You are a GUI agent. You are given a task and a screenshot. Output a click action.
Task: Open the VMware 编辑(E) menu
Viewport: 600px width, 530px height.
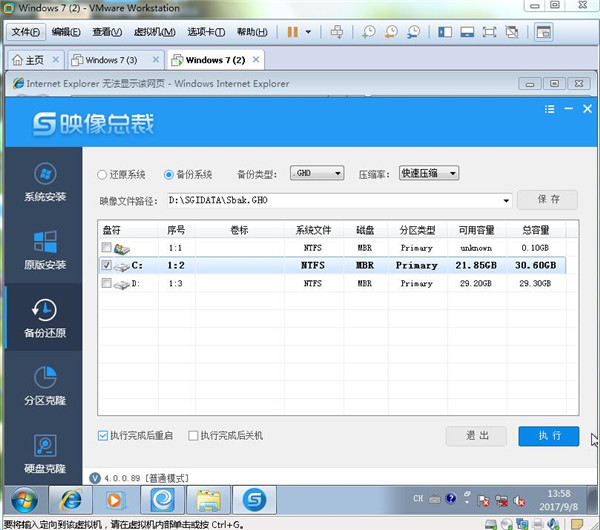coord(66,32)
